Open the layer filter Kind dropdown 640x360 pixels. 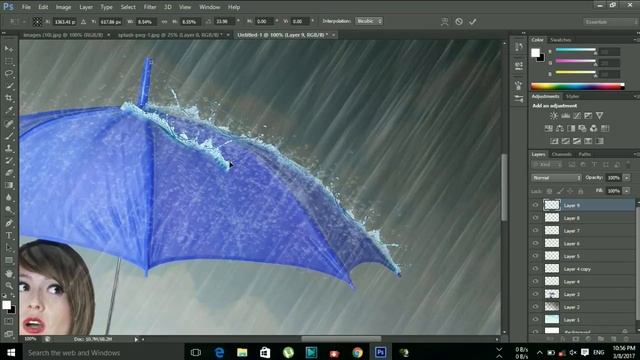[x=547, y=164]
